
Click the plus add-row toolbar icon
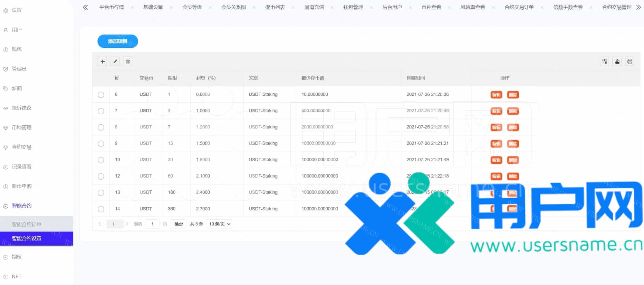[103, 61]
